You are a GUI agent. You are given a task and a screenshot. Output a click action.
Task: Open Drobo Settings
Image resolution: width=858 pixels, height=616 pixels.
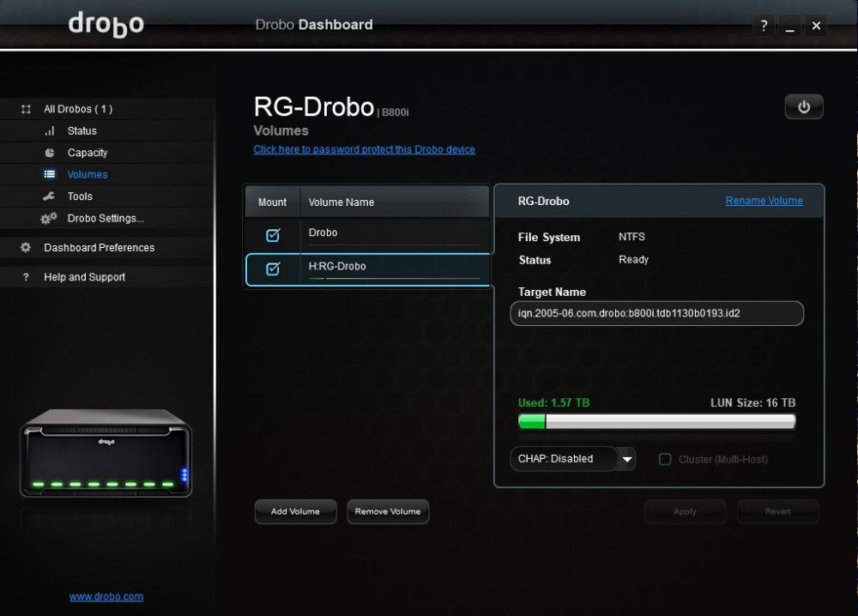(x=106, y=218)
